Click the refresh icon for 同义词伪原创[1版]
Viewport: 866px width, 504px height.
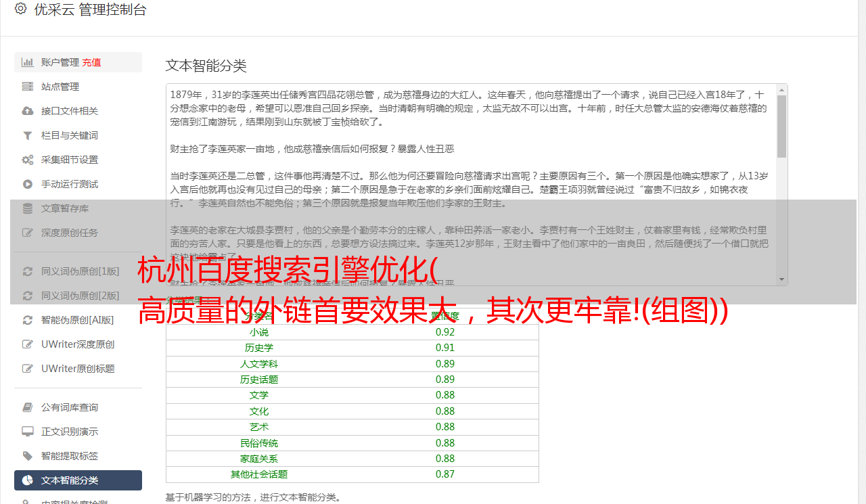tap(28, 271)
